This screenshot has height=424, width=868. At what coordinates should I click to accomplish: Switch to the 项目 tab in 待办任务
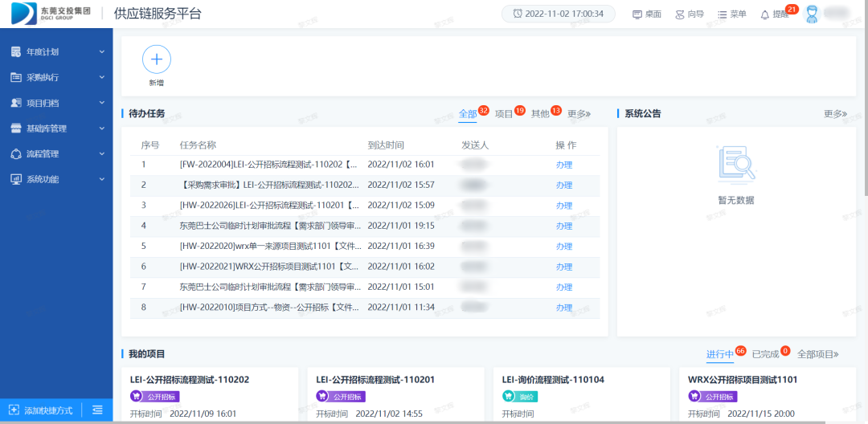pyautogui.click(x=504, y=114)
